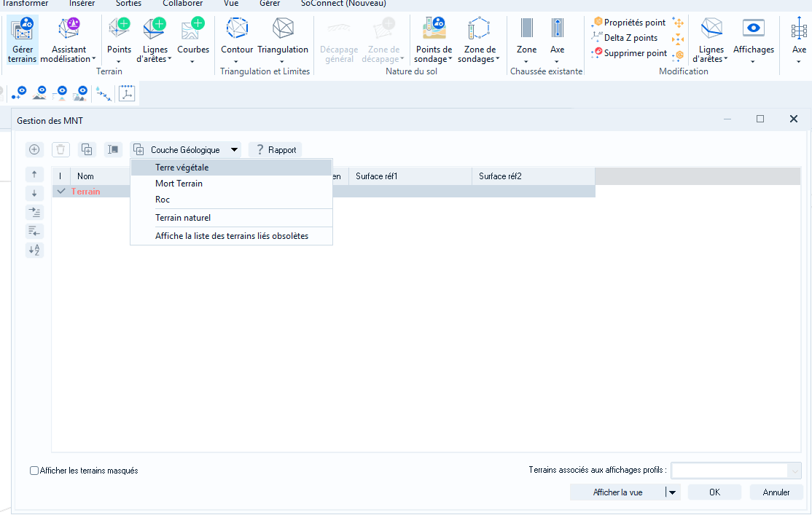The width and height of the screenshot is (812, 515).
Task: Expand the Contour dropdown arrow
Action: click(236, 62)
